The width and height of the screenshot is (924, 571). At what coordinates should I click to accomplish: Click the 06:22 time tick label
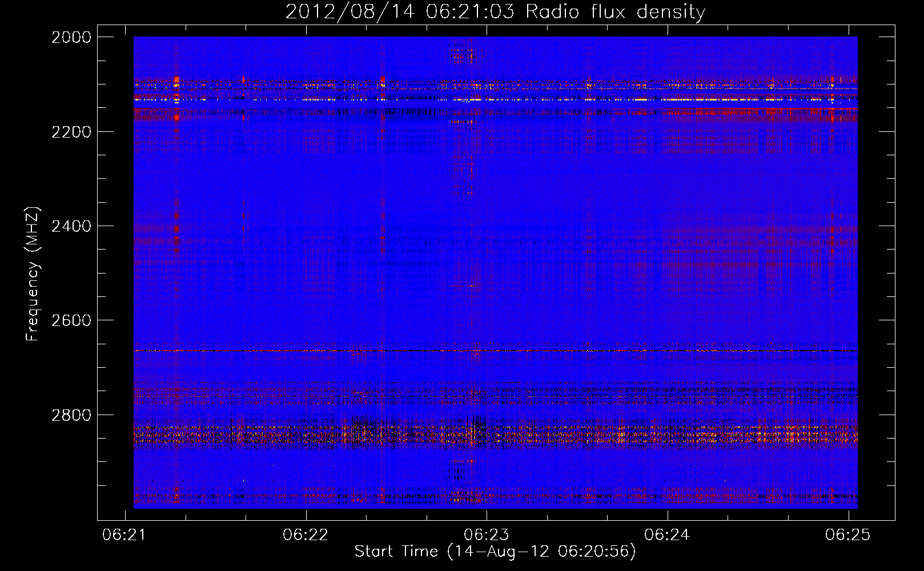[x=306, y=534]
